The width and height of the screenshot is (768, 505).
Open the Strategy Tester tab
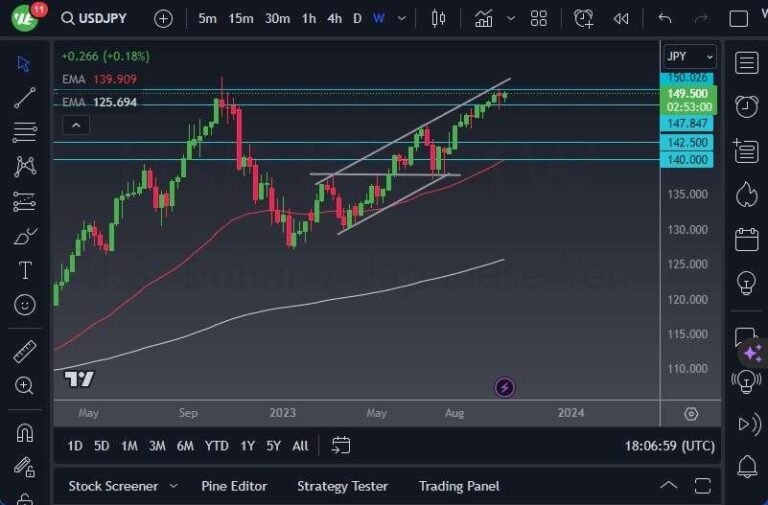(342, 486)
